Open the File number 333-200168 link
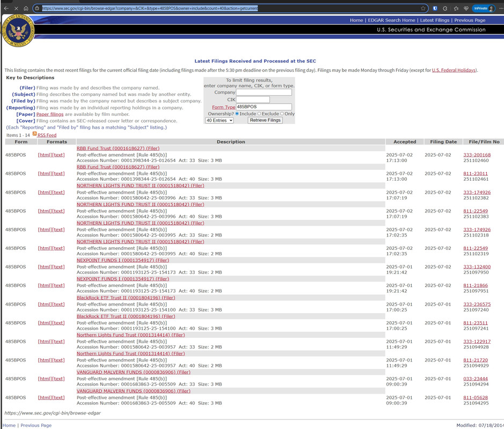 coord(477,155)
